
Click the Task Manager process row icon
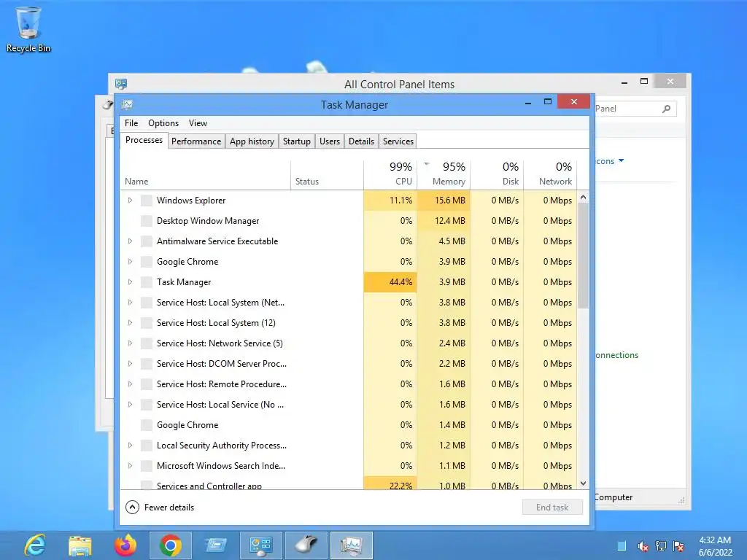click(x=146, y=282)
